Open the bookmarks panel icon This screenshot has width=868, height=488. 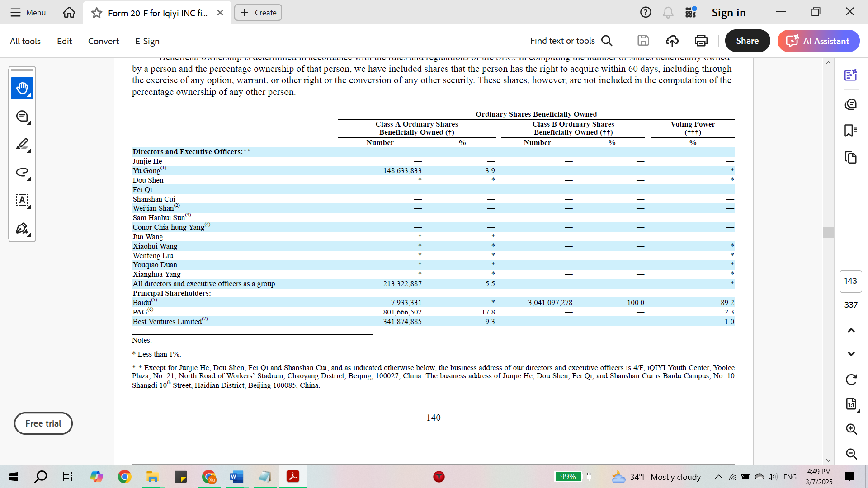click(851, 131)
